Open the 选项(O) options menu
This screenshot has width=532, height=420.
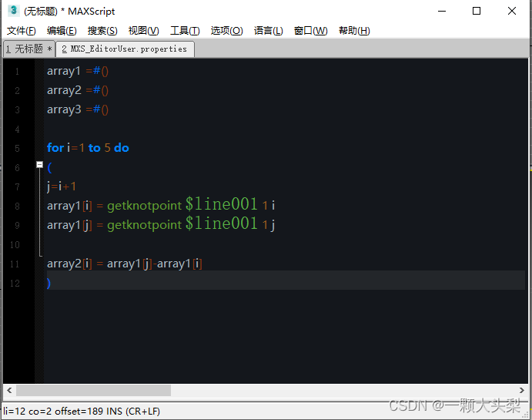coord(226,31)
